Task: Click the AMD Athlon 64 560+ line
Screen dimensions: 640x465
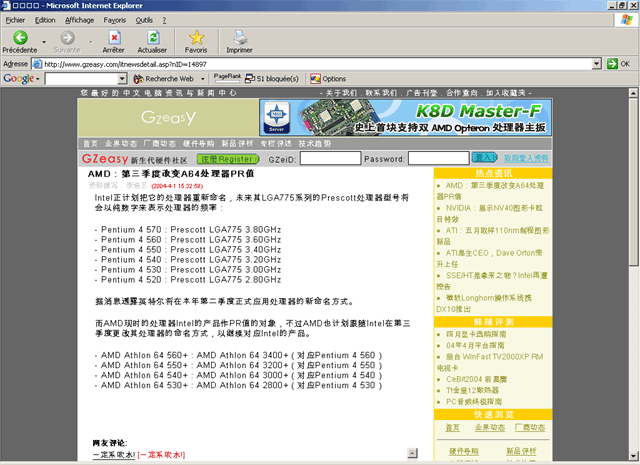Action: pos(238,355)
